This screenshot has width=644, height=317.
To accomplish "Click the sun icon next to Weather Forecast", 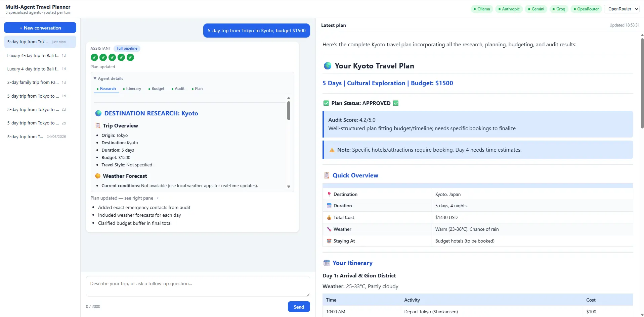I will pyautogui.click(x=98, y=176).
